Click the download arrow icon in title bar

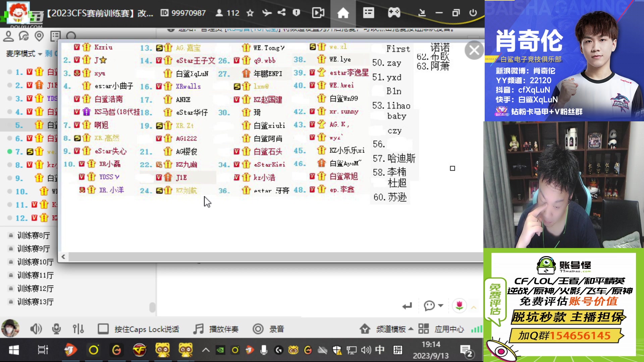pyautogui.click(x=422, y=13)
